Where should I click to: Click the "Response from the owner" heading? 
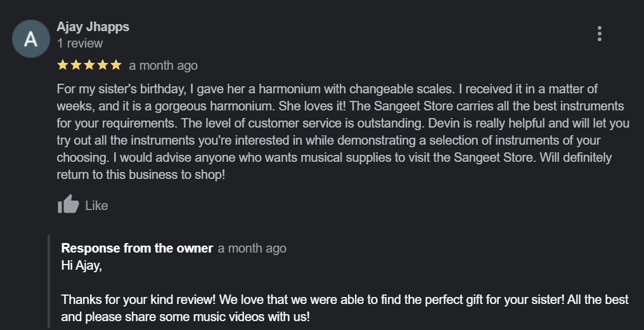click(x=137, y=248)
